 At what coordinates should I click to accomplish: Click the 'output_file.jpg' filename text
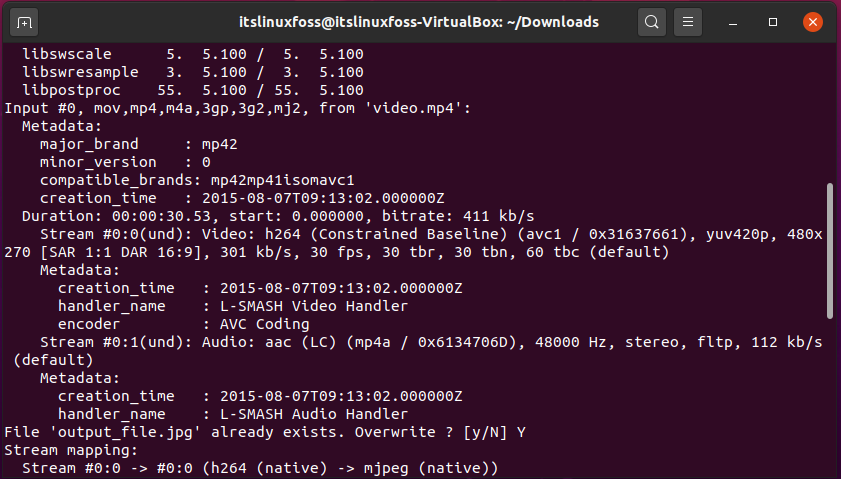click(x=125, y=432)
